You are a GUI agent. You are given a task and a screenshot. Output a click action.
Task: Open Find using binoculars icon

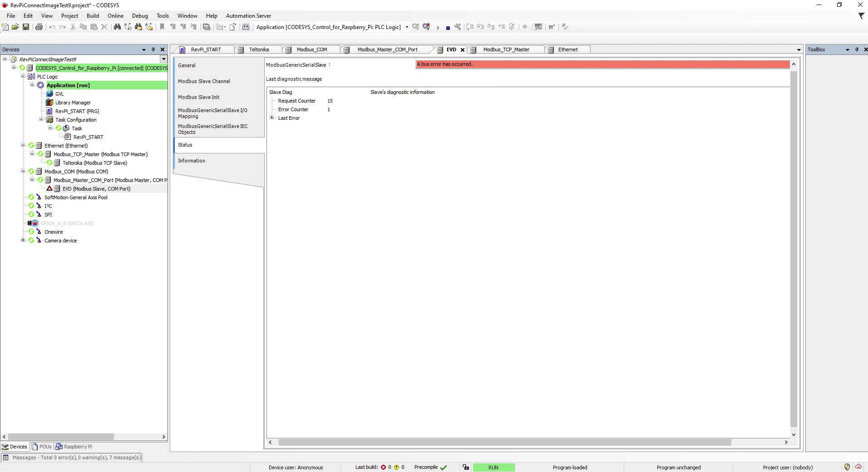point(117,27)
